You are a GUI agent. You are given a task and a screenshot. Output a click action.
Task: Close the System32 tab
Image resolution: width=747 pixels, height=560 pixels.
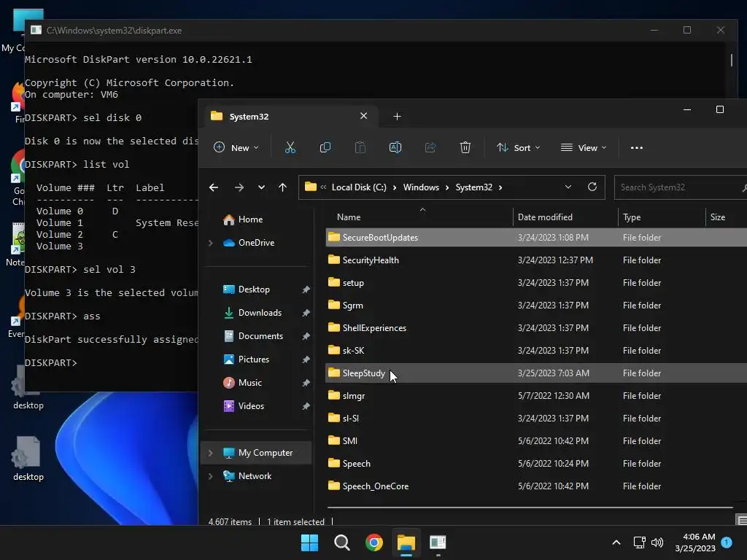pyautogui.click(x=363, y=116)
